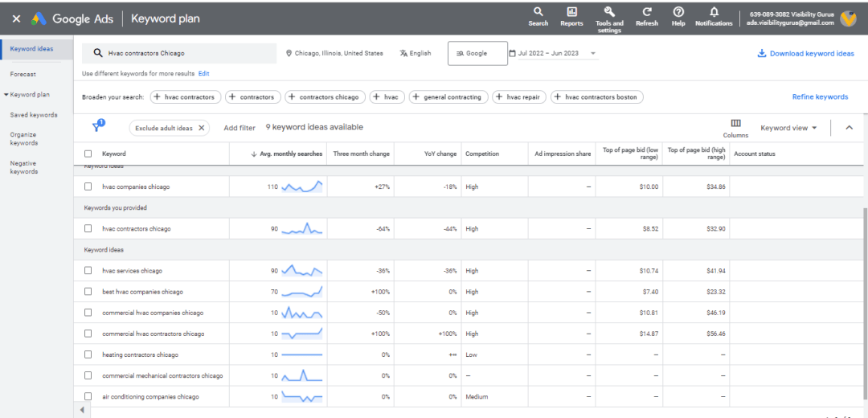Click the Ad impression share column header
Screen dimensions: 868x418
pos(563,154)
